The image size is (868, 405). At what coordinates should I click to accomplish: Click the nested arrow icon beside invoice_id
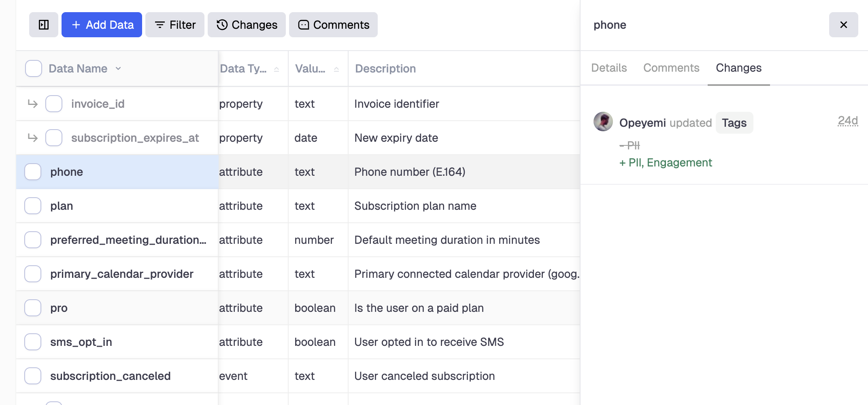pyautogui.click(x=33, y=104)
